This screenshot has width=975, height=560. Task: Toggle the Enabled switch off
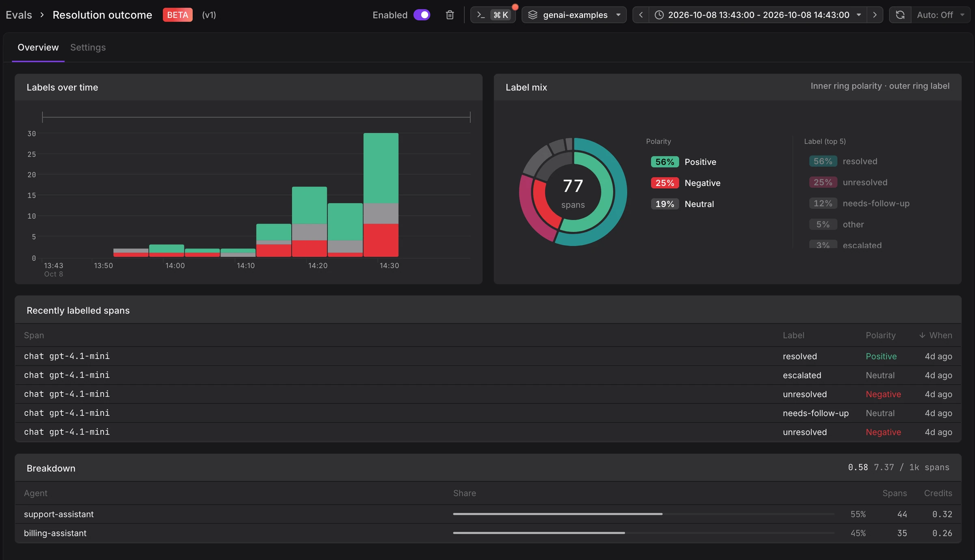[x=422, y=15]
